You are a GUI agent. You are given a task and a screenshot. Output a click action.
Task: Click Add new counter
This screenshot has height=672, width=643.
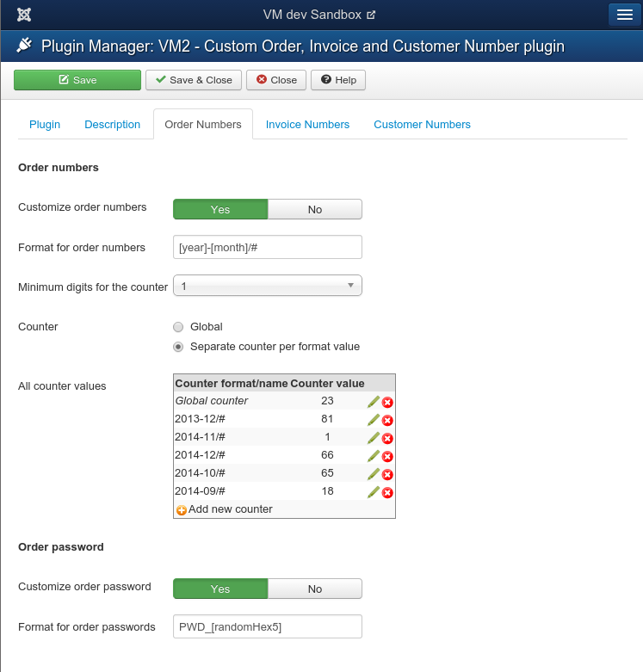(x=224, y=509)
